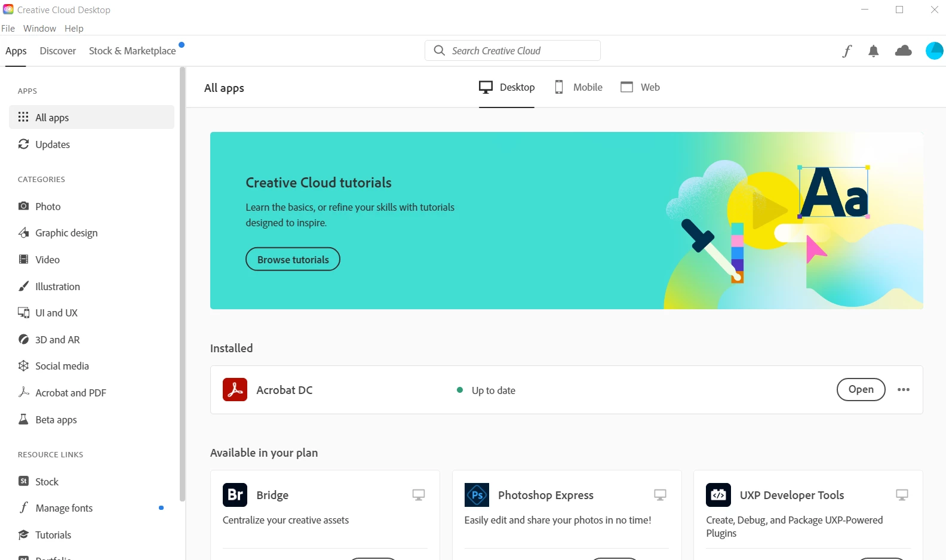Open the 3D and AR category
Viewport: 946px width, 560px height.
[x=91, y=340]
